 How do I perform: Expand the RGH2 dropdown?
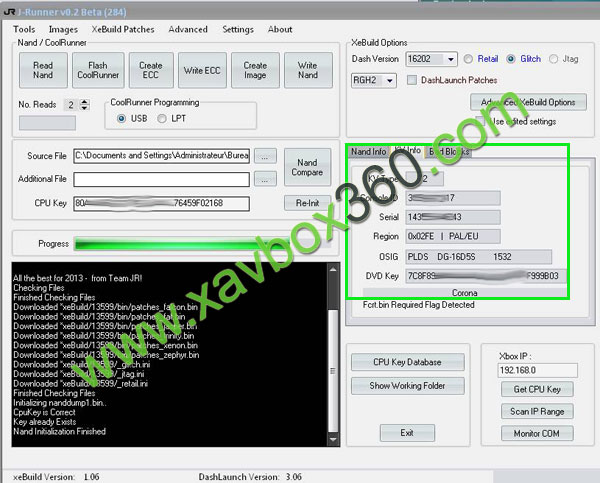(390, 81)
